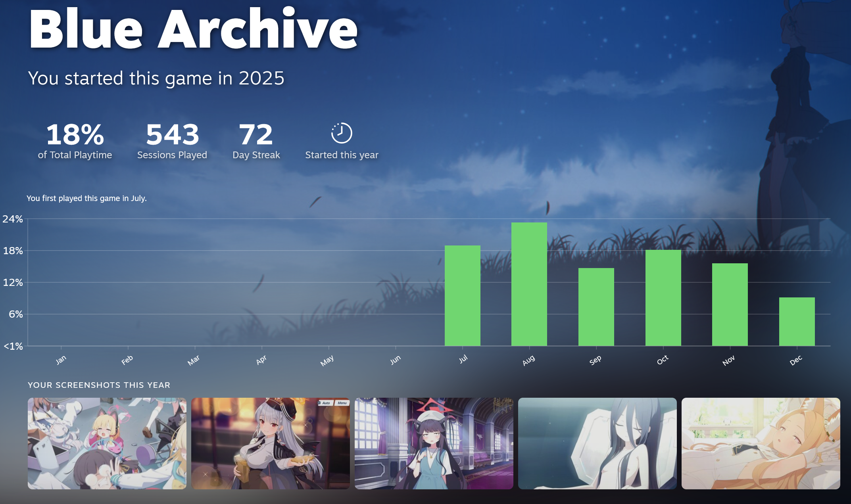
Task: Click the July playtime bar
Action: (462, 295)
